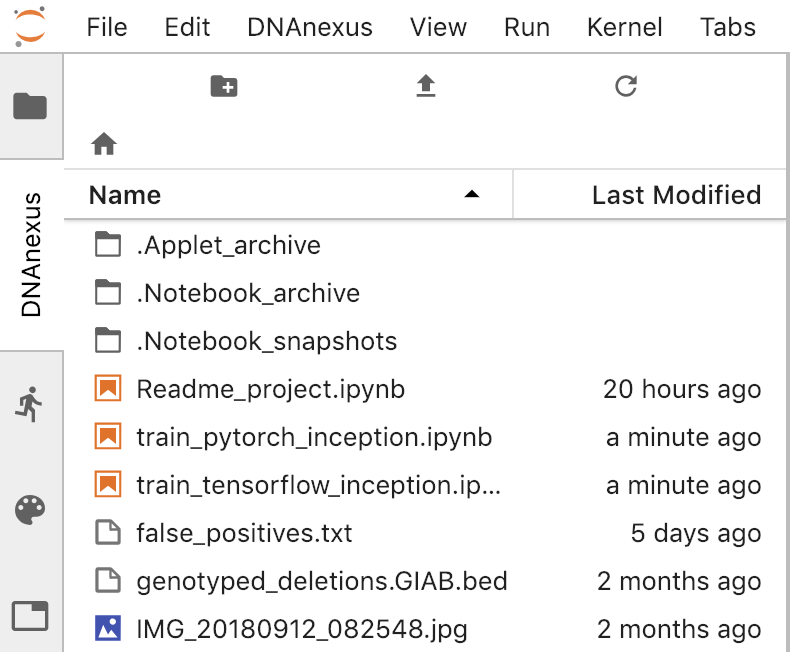Select the DNAnexus sidebar tab
790x652 pixels.
click(31, 255)
